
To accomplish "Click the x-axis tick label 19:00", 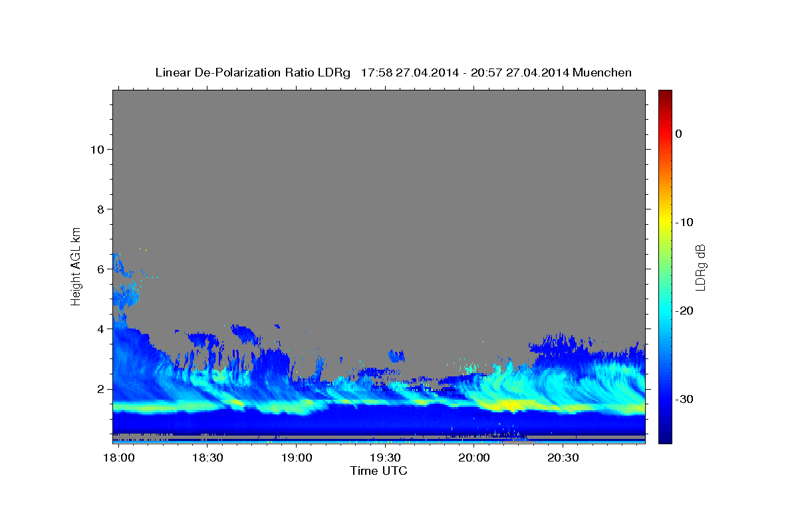I will click(x=297, y=458).
